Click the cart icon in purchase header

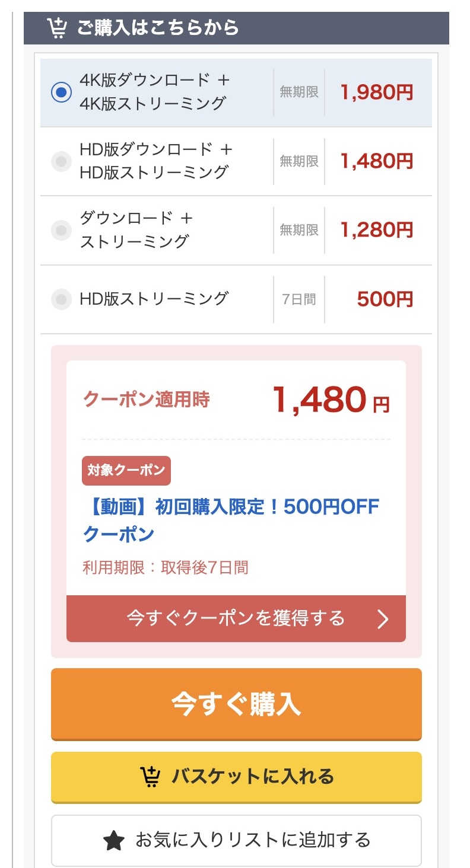click(x=57, y=28)
